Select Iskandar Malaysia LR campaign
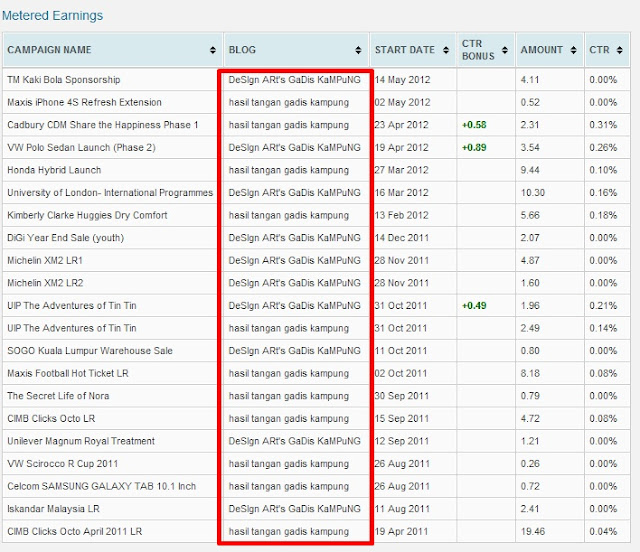This screenshot has width=640, height=552. click(53, 509)
